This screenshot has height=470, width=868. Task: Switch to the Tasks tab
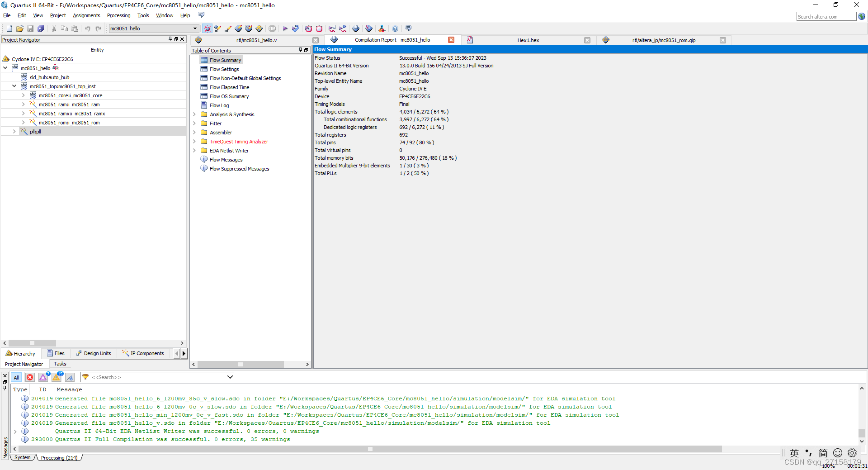pyautogui.click(x=60, y=364)
